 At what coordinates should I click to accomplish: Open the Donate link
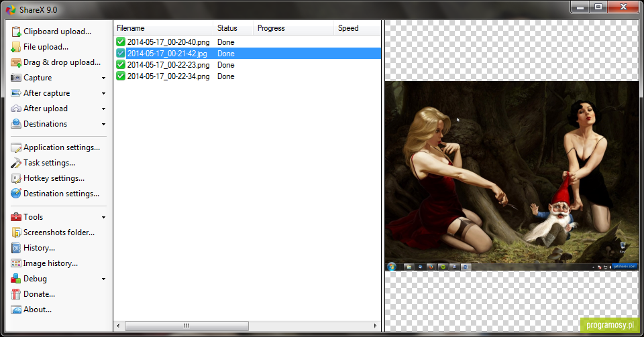(39, 294)
